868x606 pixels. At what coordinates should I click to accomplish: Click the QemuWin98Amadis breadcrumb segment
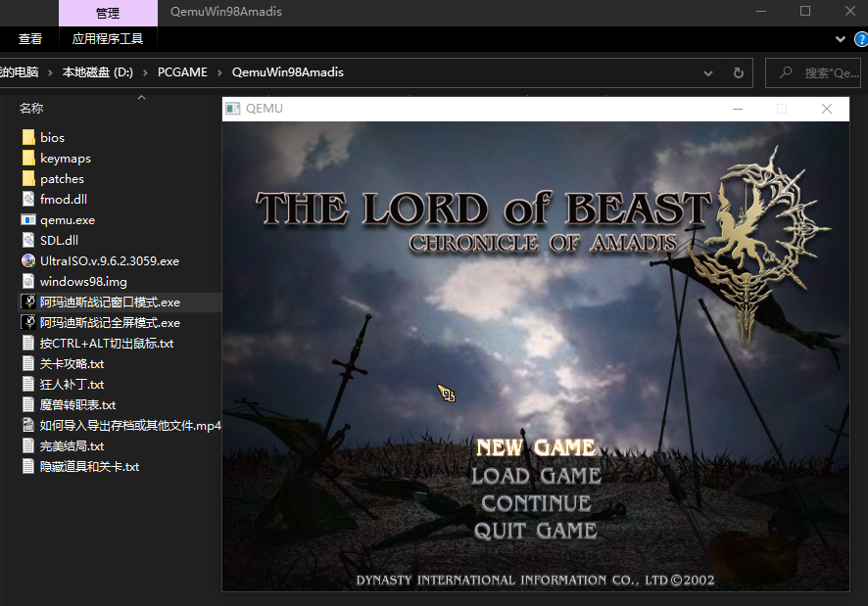pyautogui.click(x=288, y=72)
